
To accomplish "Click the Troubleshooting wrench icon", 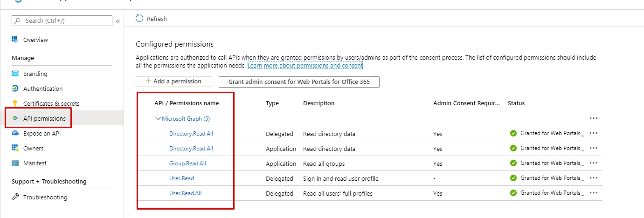I will point(15,197).
